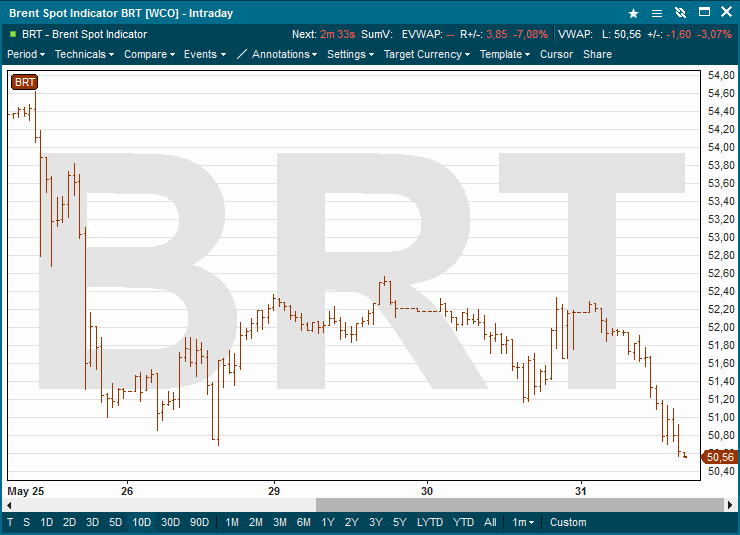Image resolution: width=740 pixels, height=535 pixels.
Task: Maximize the chart window
Action: pyautogui.click(x=704, y=12)
